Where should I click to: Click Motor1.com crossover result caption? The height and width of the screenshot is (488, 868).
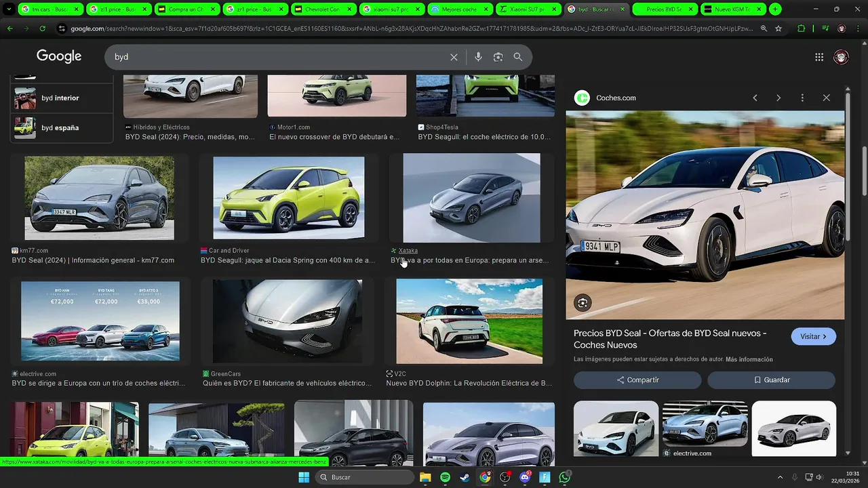[334, 137]
